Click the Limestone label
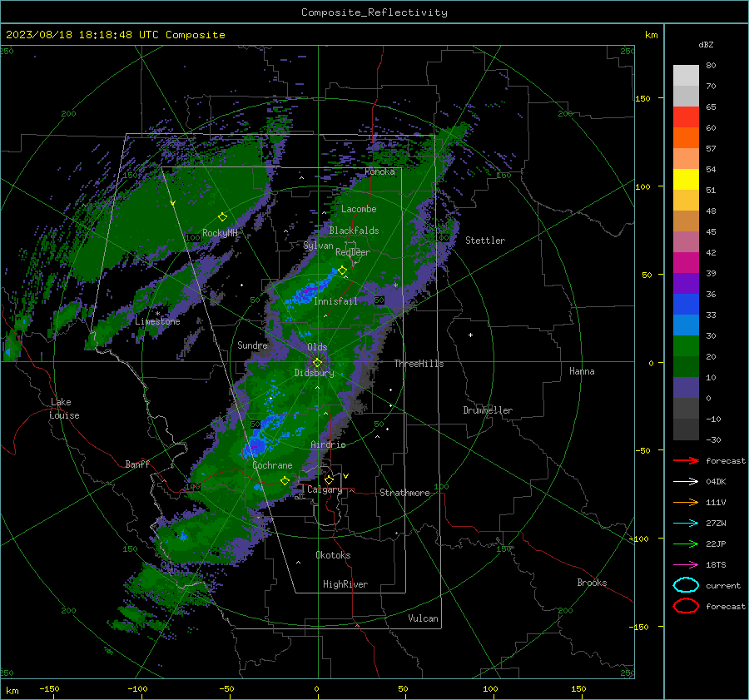 click(x=157, y=321)
